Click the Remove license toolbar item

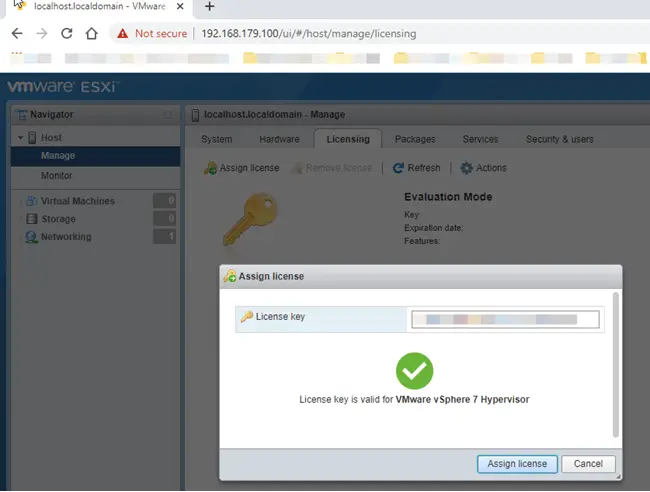[332, 168]
